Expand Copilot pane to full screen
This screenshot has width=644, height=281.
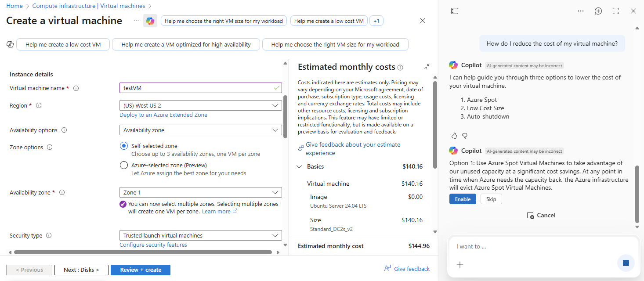pos(616,11)
